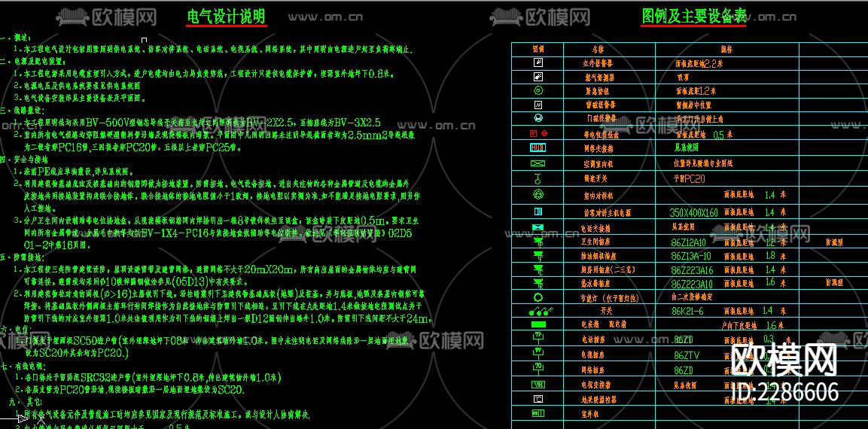This screenshot has height=429, width=868.
Task: Select the window magnetic alarm (窗磁报警器) symbol
Action: point(538,105)
